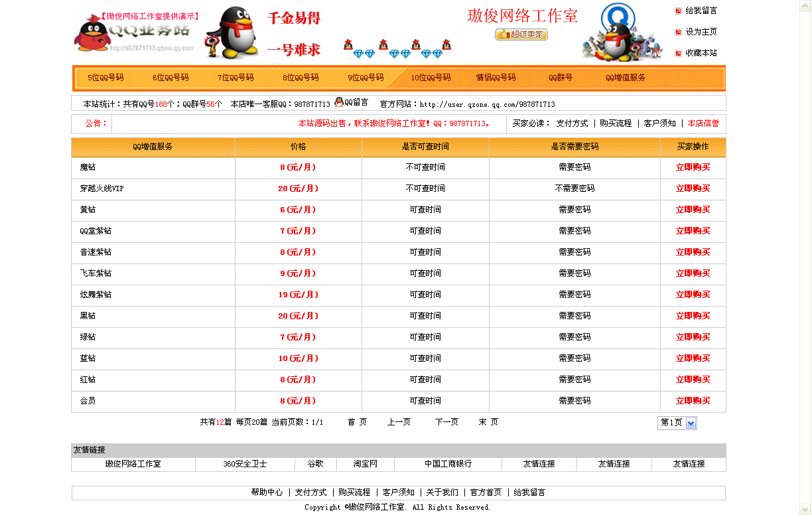The height and width of the screenshot is (515, 812).
Task: Open the 淘宝网 friend link
Action: (x=365, y=464)
